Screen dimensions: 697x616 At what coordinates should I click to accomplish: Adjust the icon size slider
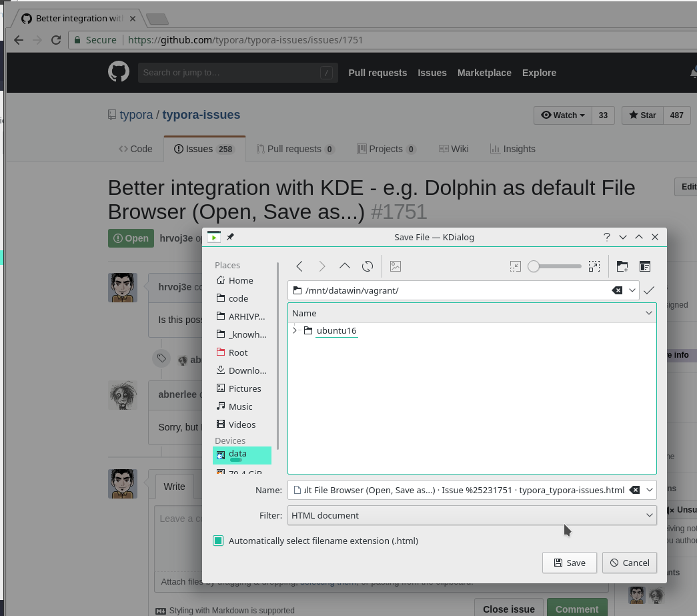(534, 266)
